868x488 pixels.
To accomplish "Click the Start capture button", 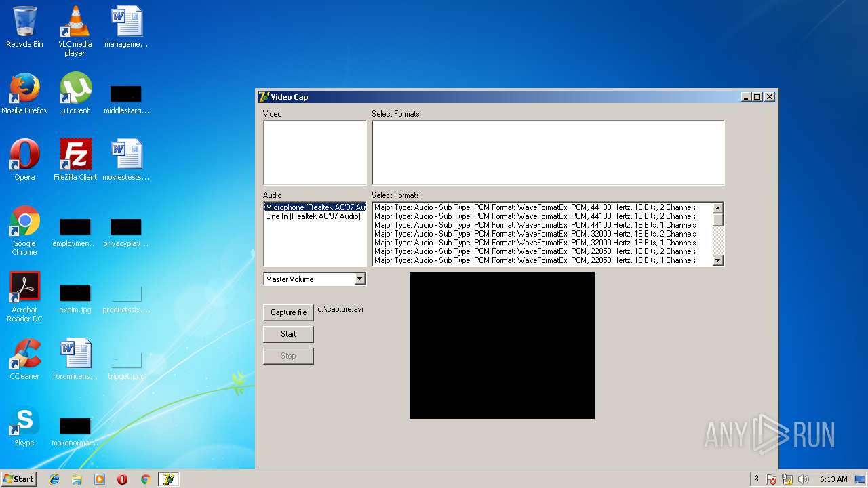I will [x=288, y=334].
